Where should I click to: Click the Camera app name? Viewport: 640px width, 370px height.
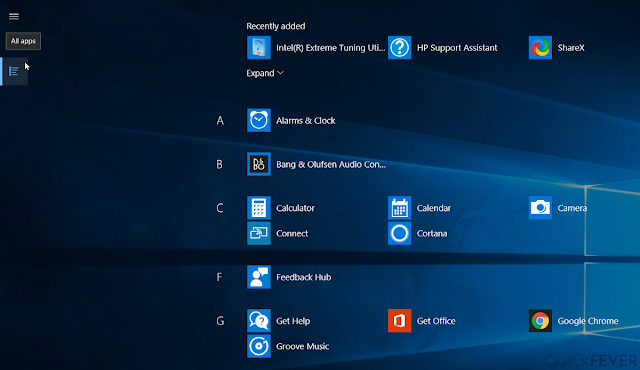(x=572, y=208)
